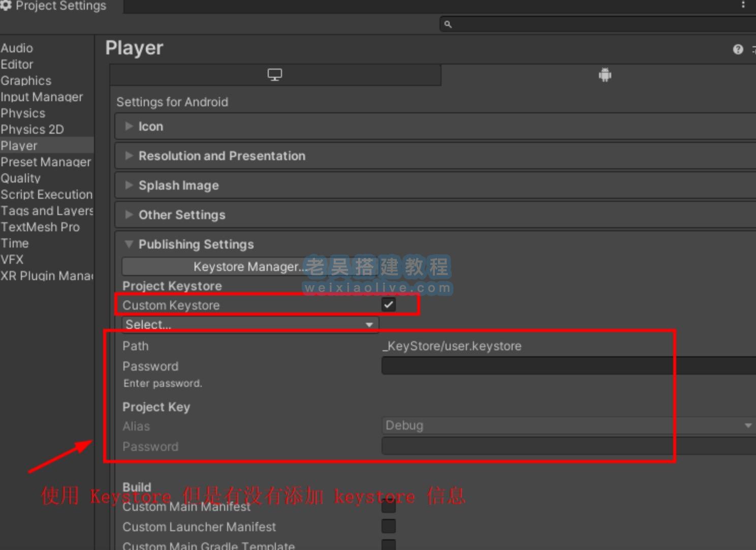Select VFX in the settings sidebar
Screen dimensions: 756x550
[x=12, y=259]
